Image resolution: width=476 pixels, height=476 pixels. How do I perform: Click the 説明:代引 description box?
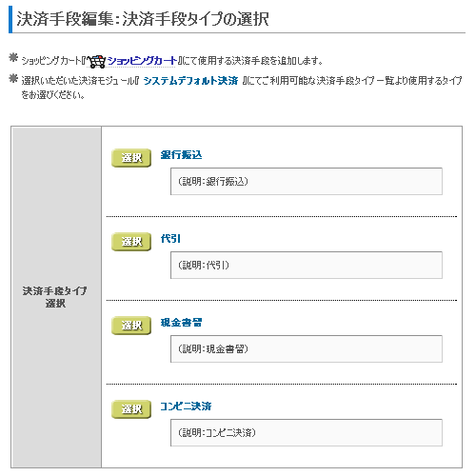307,265
